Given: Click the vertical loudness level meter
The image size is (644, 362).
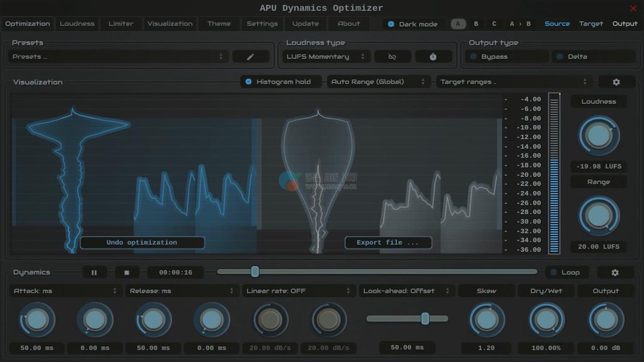Looking at the screenshot, I should 554,174.
